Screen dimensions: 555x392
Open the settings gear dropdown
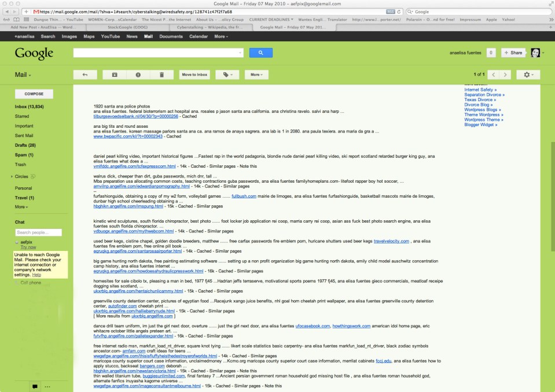click(527, 75)
